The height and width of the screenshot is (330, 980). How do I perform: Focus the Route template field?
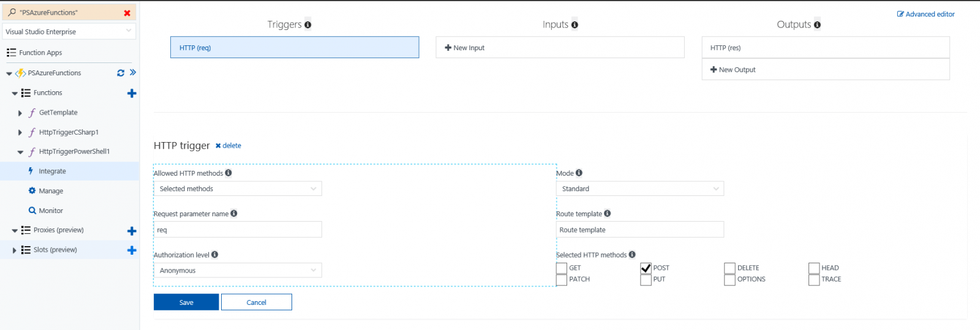tap(640, 230)
